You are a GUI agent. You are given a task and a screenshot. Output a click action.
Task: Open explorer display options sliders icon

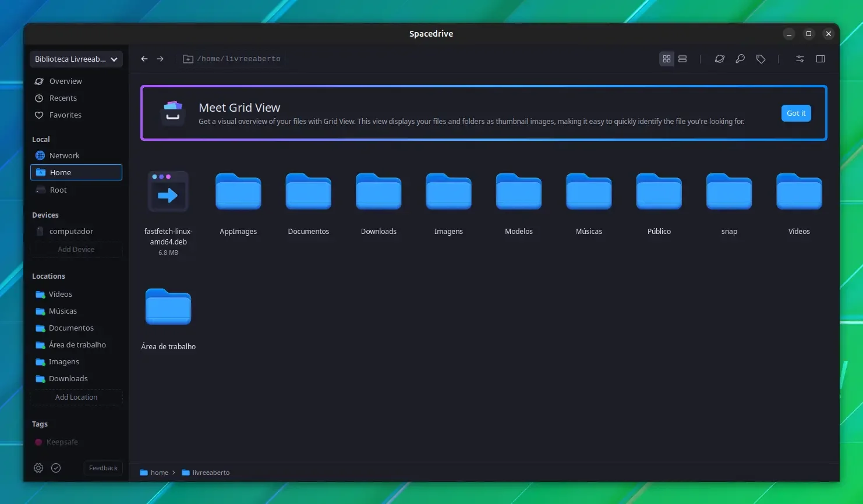[x=800, y=59]
